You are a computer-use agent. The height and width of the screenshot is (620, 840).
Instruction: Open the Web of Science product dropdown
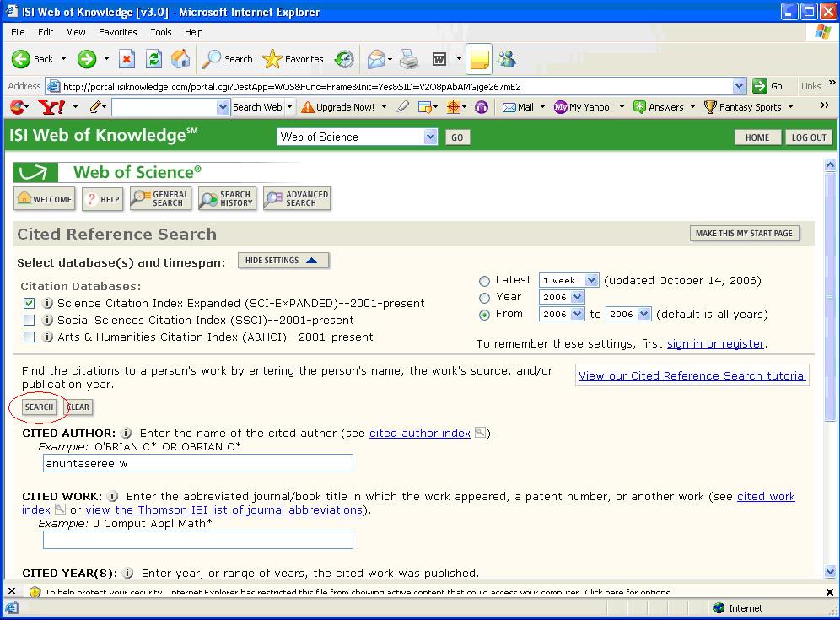(x=358, y=137)
